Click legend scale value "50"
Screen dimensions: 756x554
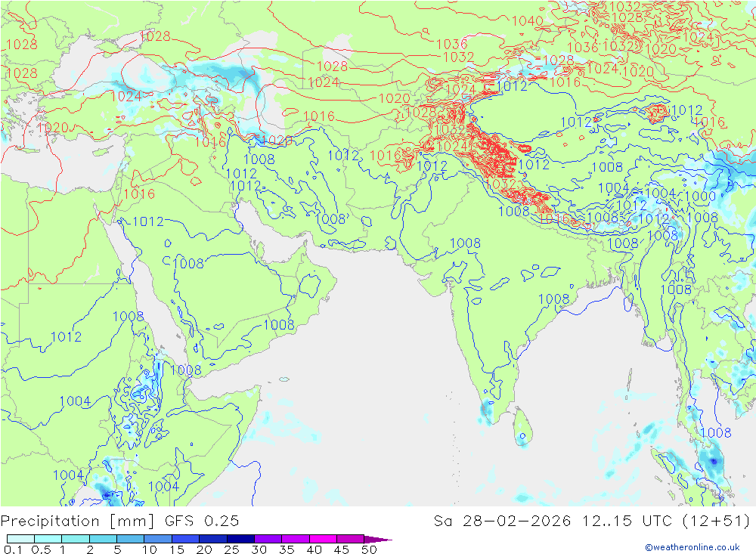(369, 549)
